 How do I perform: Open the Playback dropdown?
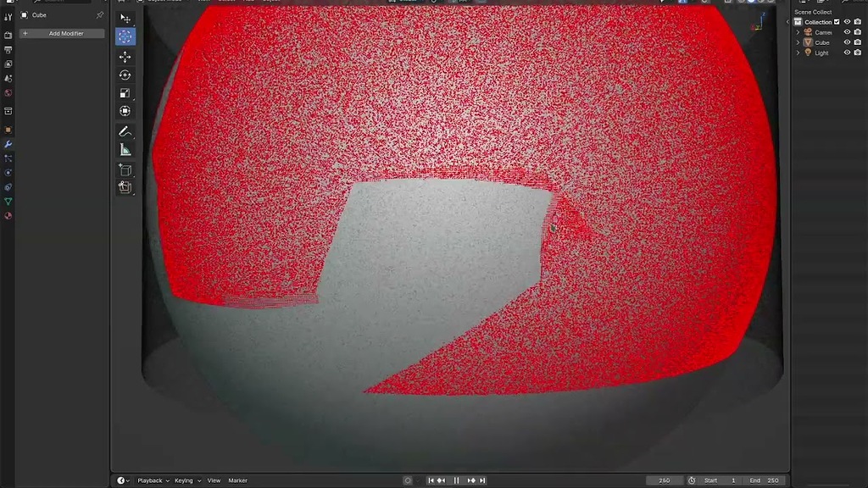[153, 480]
